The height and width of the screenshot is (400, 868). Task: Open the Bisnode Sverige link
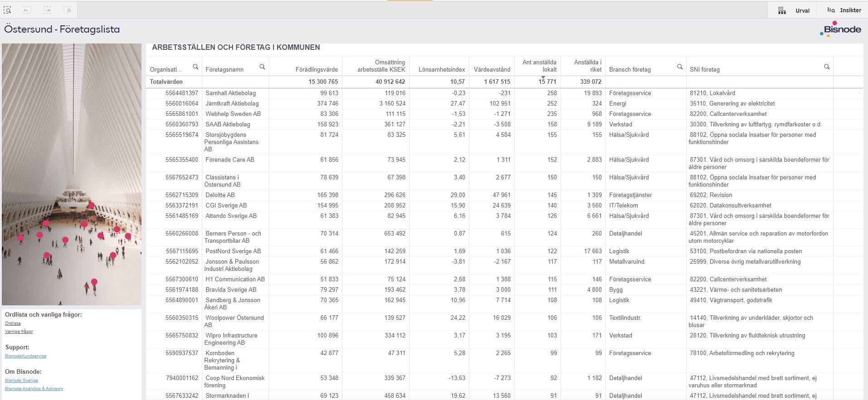(x=21, y=381)
